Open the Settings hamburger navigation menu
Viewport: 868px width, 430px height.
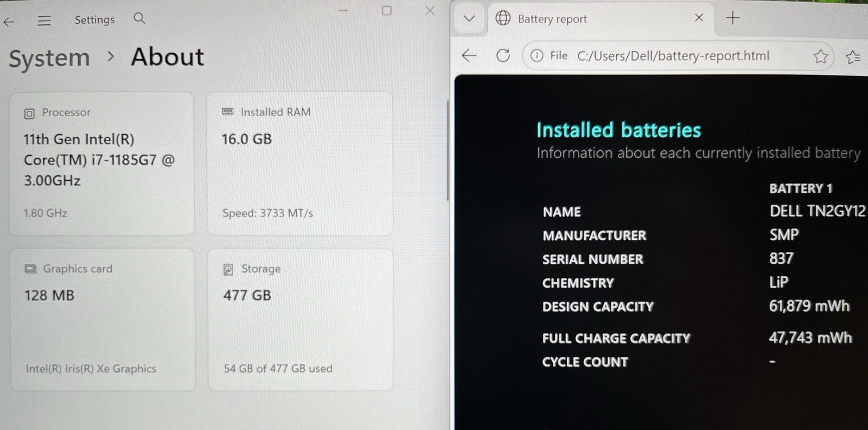click(x=44, y=21)
